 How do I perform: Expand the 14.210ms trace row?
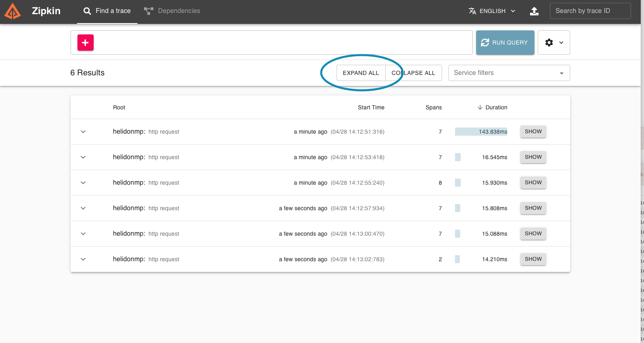[83, 259]
